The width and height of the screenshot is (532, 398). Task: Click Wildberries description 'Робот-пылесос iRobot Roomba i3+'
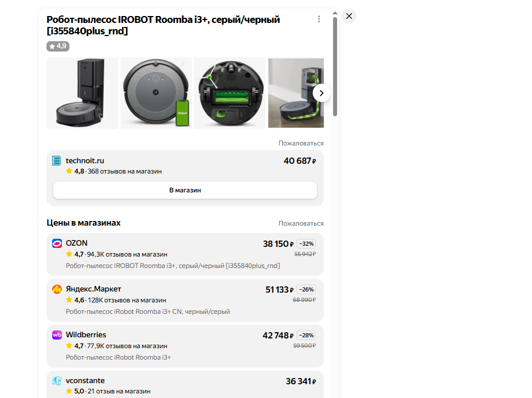119,357
